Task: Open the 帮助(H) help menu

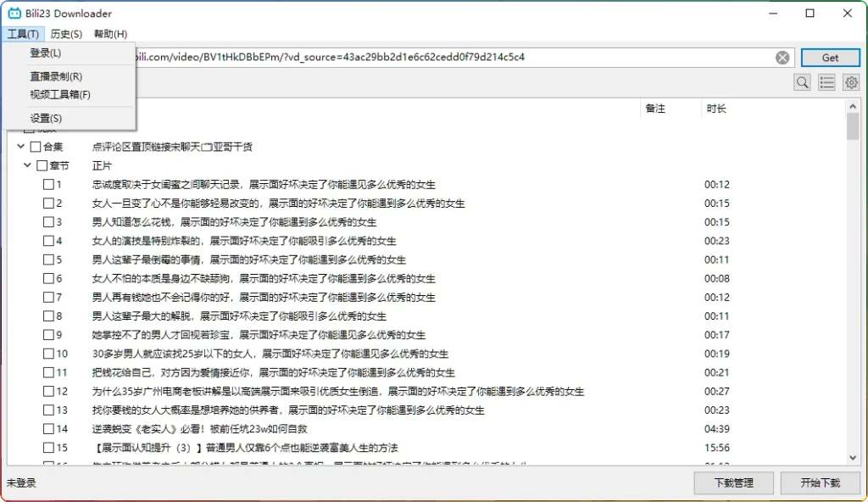Action: tap(109, 34)
